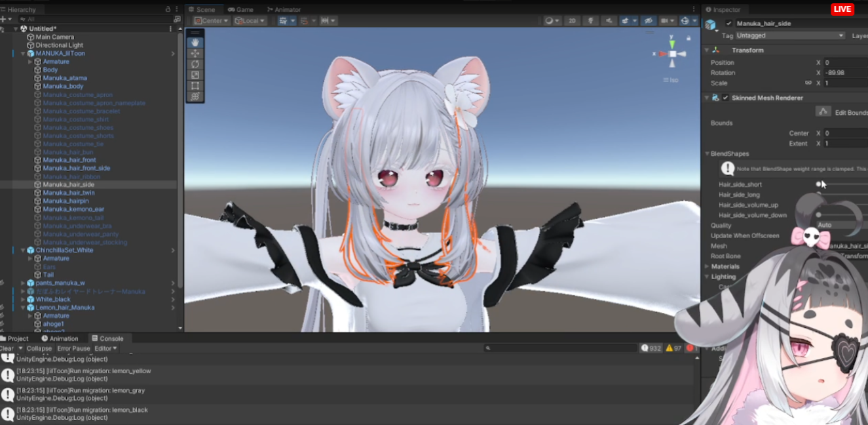868x425 pixels.
Task: Toggle Error Pause in console
Action: coord(73,348)
